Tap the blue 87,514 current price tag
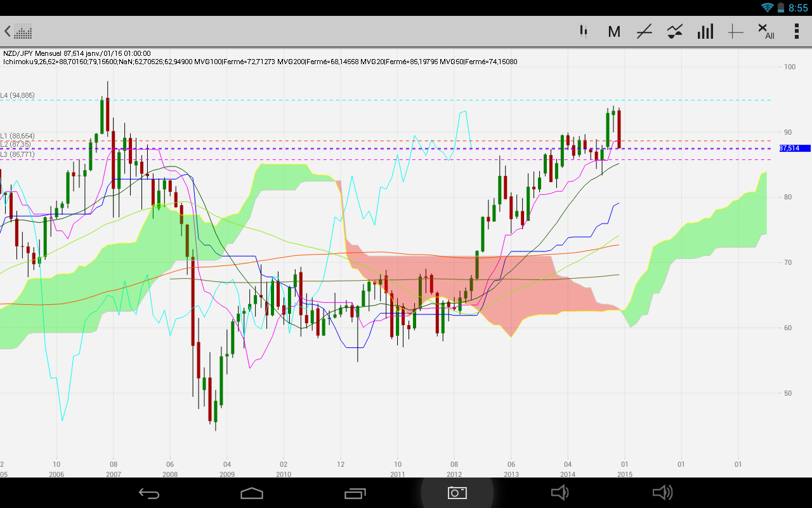 (x=794, y=148)
